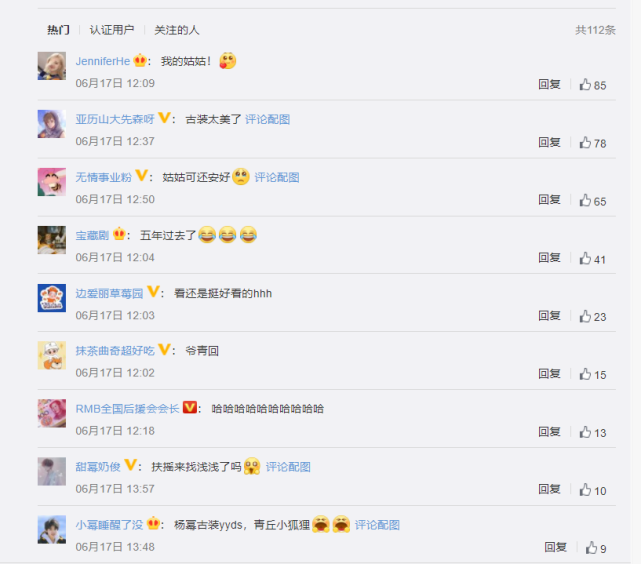Image resolution: width=641 pixels, height=564 pixels.
Task: Reply to JenniferHe's comment
Action: [549, 84]
